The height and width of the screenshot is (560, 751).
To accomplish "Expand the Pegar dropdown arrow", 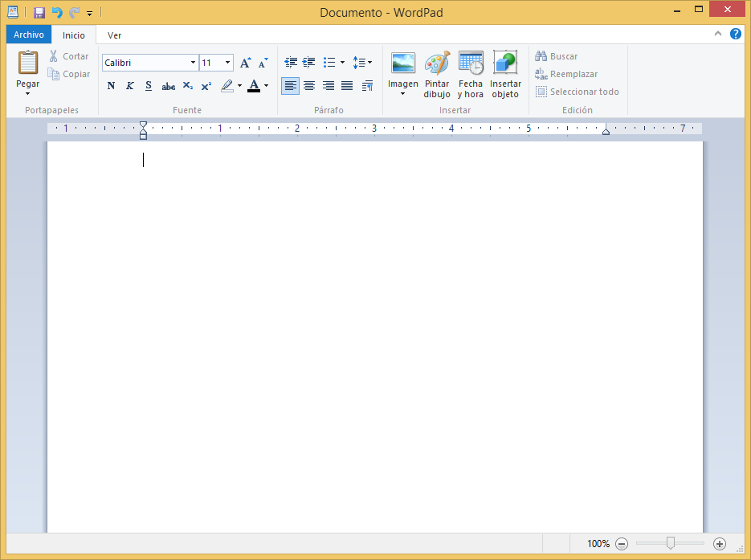I will click(x=28, y=93).
